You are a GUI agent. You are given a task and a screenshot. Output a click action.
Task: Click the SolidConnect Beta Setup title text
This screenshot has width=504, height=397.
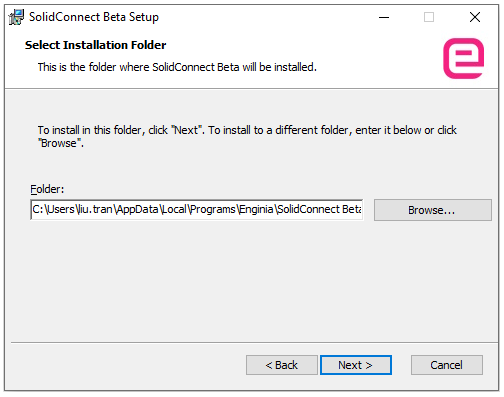pyautogui.click(x=94, y=17)
